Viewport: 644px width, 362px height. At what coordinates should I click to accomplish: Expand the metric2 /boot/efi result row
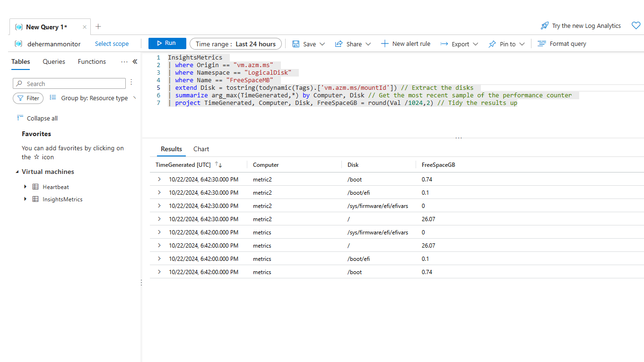159,192
